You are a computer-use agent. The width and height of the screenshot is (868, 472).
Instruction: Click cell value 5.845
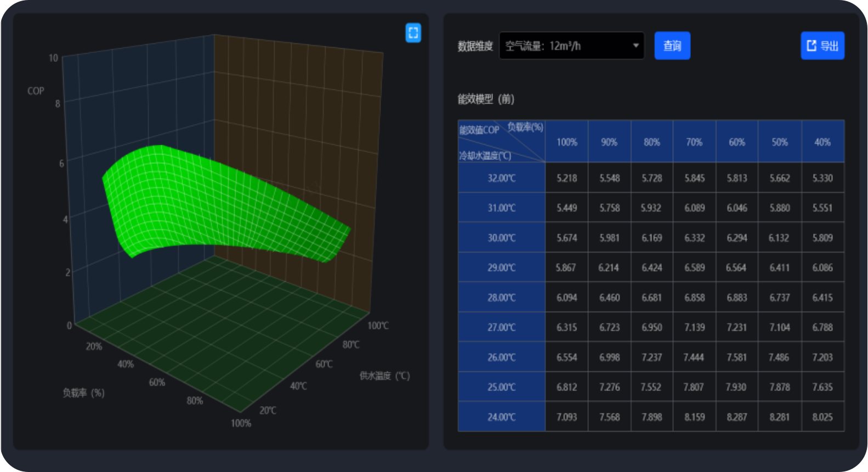694,178
